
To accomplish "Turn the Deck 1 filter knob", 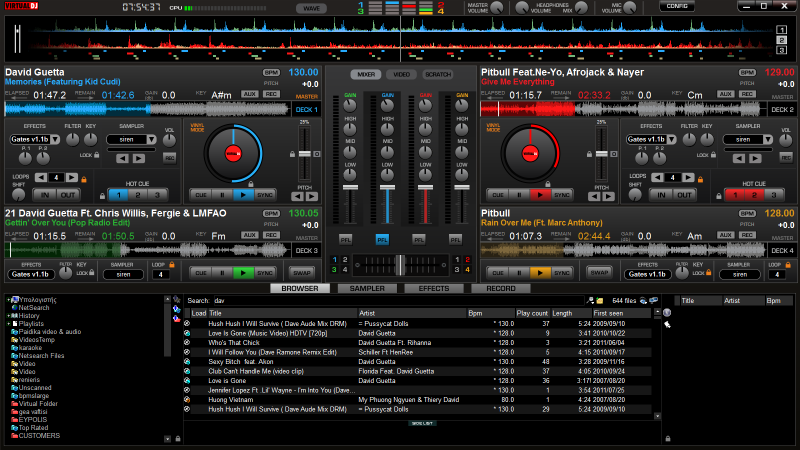I will 72,139.
